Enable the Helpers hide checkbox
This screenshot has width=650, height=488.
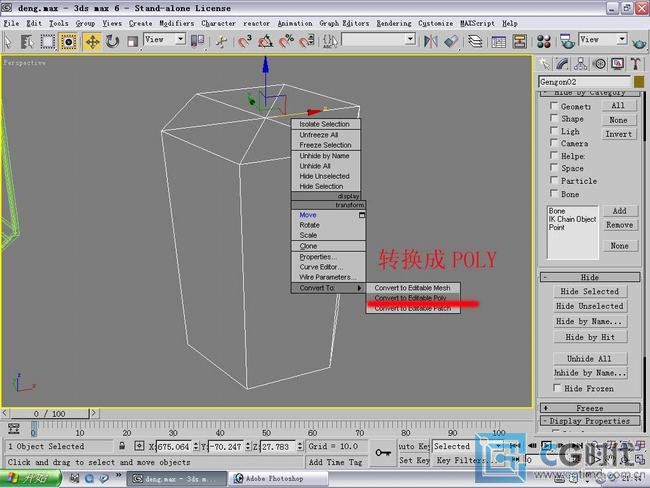(x=553, y=155)
